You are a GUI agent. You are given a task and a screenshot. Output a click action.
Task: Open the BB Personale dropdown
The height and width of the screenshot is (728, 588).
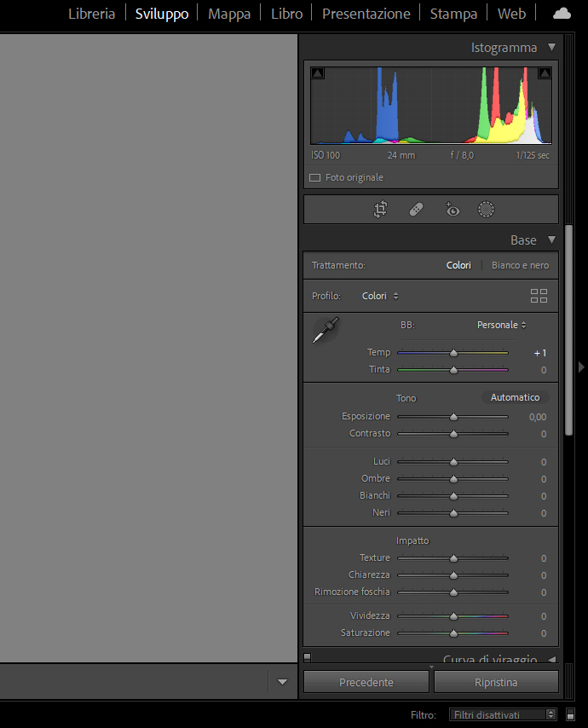coord(502,325)
